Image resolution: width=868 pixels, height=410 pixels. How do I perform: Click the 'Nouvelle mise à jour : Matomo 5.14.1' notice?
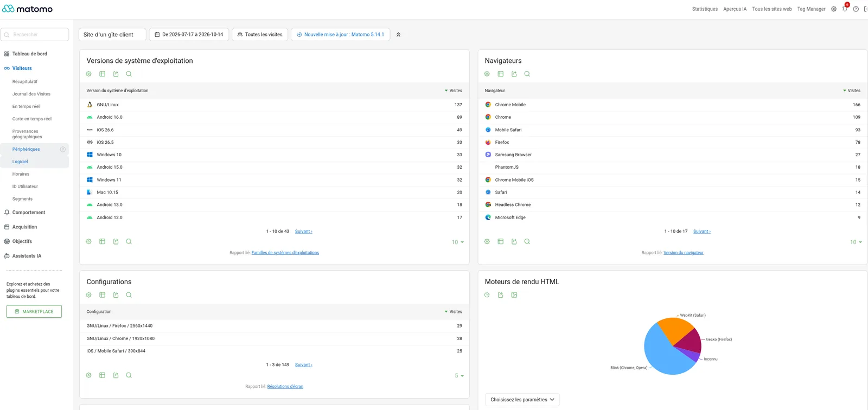point(340,35)
